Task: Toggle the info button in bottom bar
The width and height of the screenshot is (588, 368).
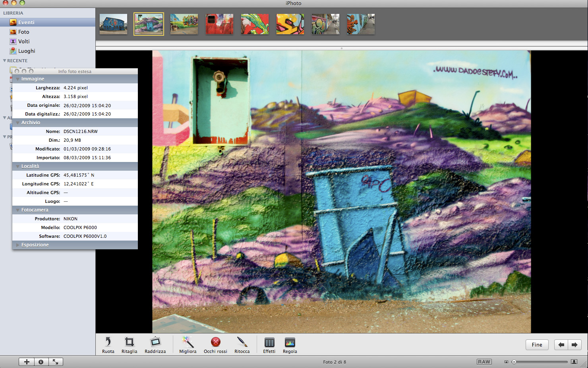Action: (x=41, y=362)
